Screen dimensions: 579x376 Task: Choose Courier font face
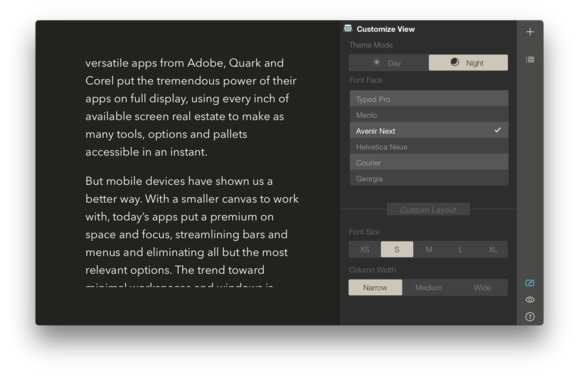coord(429,163)
